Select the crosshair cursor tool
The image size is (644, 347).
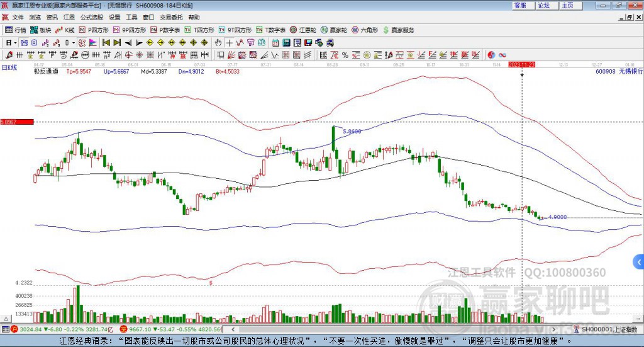click(x=229, y=43)
